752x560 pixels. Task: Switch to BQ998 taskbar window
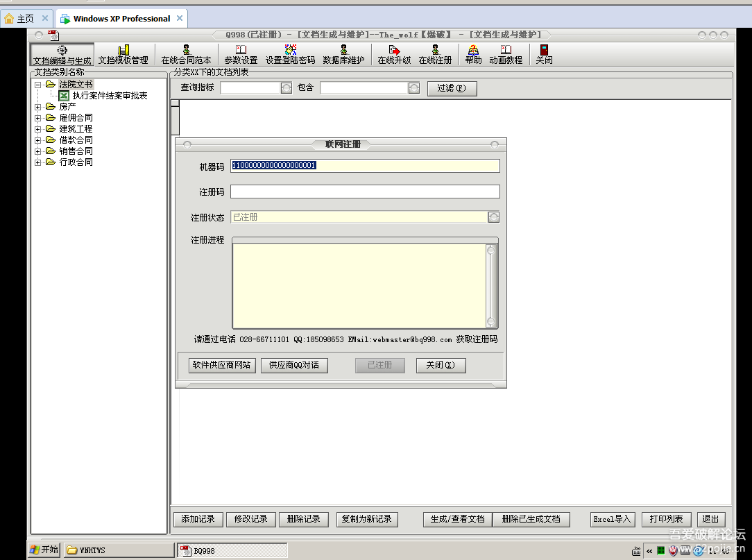point(232,550)
